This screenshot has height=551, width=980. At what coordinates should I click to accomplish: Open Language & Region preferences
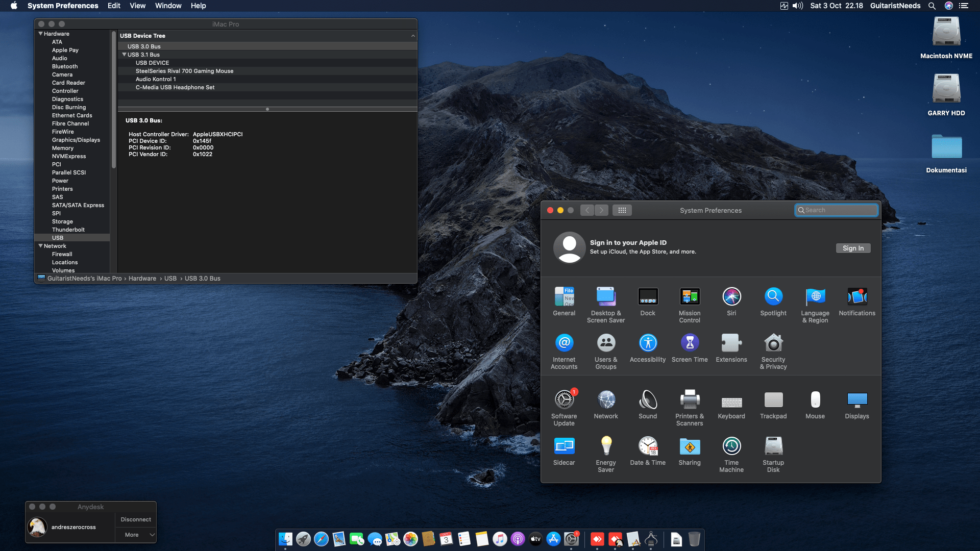tap(815, 305)
